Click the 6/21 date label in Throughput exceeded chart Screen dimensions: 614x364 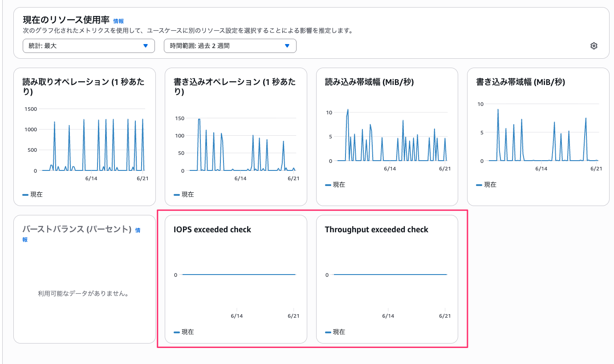pos(445,316)
